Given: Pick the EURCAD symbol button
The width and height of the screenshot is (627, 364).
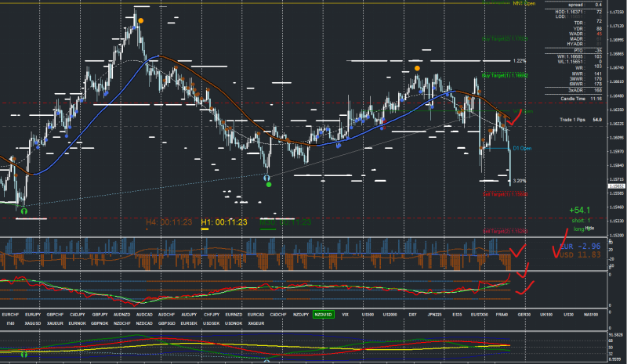Looking at the screenshot, I should pos(256,315).
